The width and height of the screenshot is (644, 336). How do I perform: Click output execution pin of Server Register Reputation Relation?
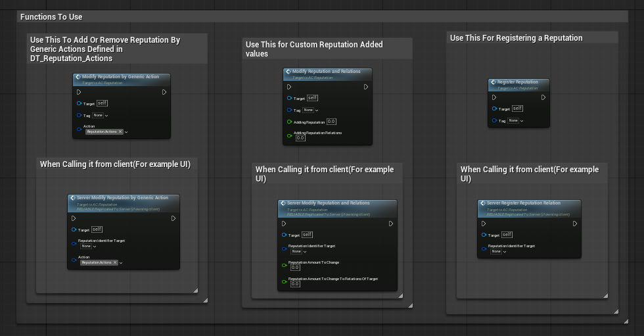pyautogui.click(x=576, y=223)
